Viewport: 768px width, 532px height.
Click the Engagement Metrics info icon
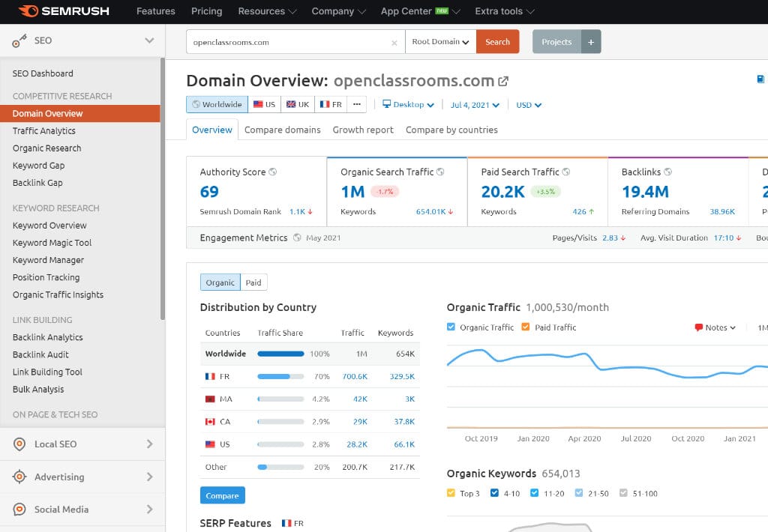click(297, 238)
